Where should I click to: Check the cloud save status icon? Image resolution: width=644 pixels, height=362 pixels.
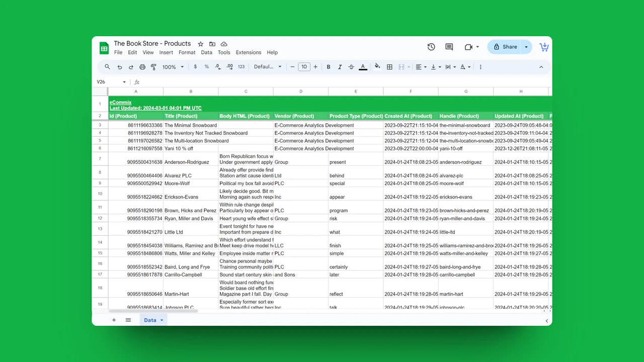(224, 44)
